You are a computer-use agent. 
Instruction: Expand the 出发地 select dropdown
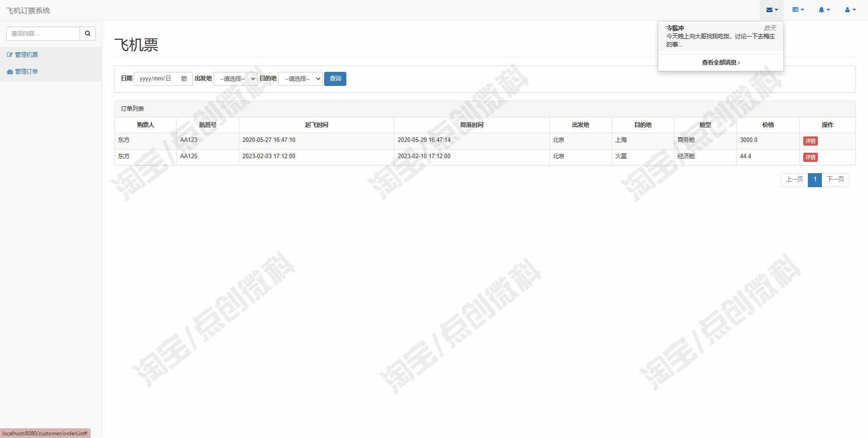pos(235,79)
